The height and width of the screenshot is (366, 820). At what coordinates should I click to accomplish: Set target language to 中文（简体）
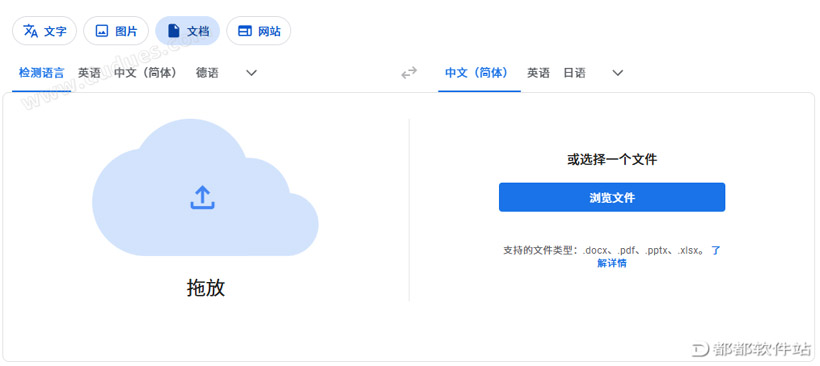476,73
